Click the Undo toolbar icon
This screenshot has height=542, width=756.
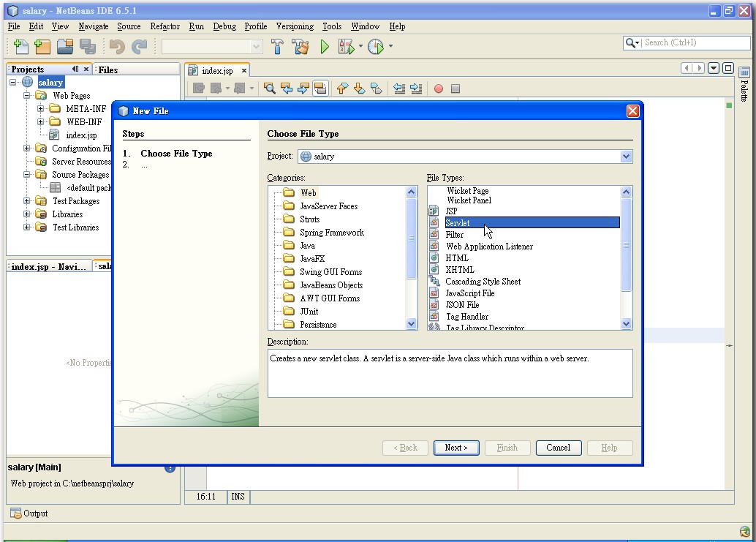coord(117,46)
